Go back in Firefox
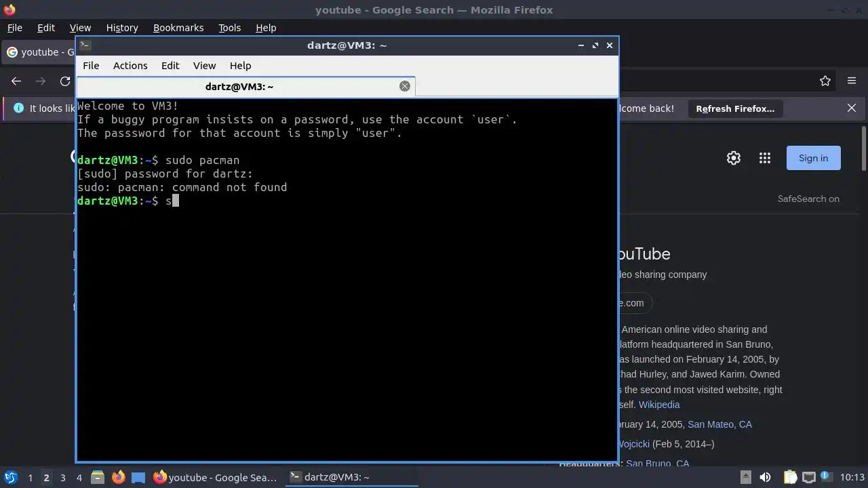Screen dimensions: 868x488 coord(16,81)
